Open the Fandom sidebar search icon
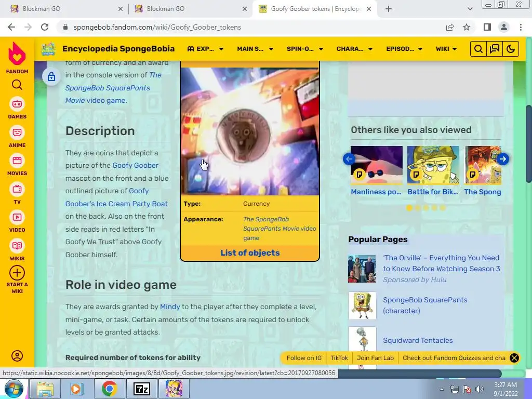The image size is (532, 399). (17, 85)
